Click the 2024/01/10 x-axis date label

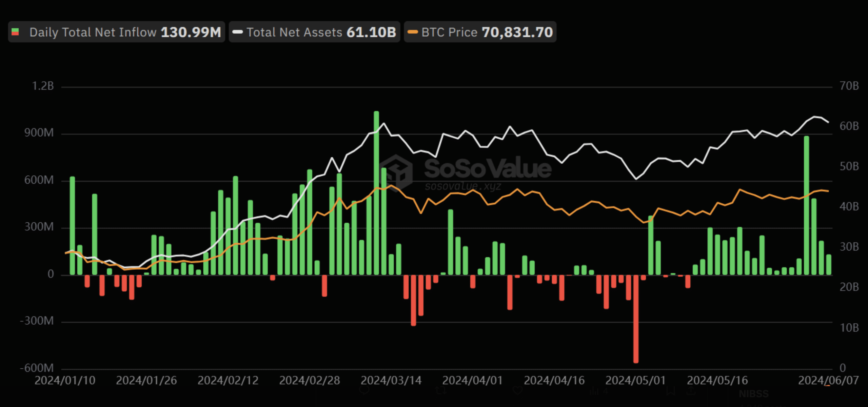65,381
